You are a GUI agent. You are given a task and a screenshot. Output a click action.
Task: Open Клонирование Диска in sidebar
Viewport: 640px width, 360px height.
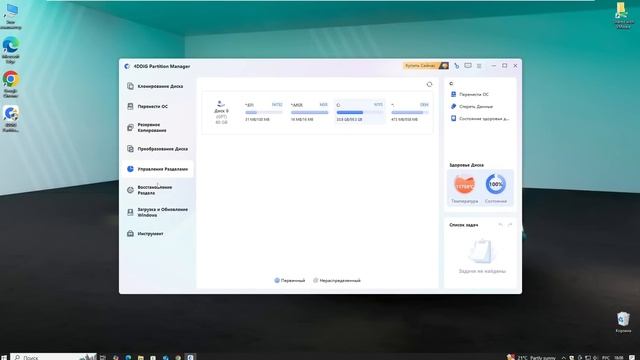pos(156,86)
